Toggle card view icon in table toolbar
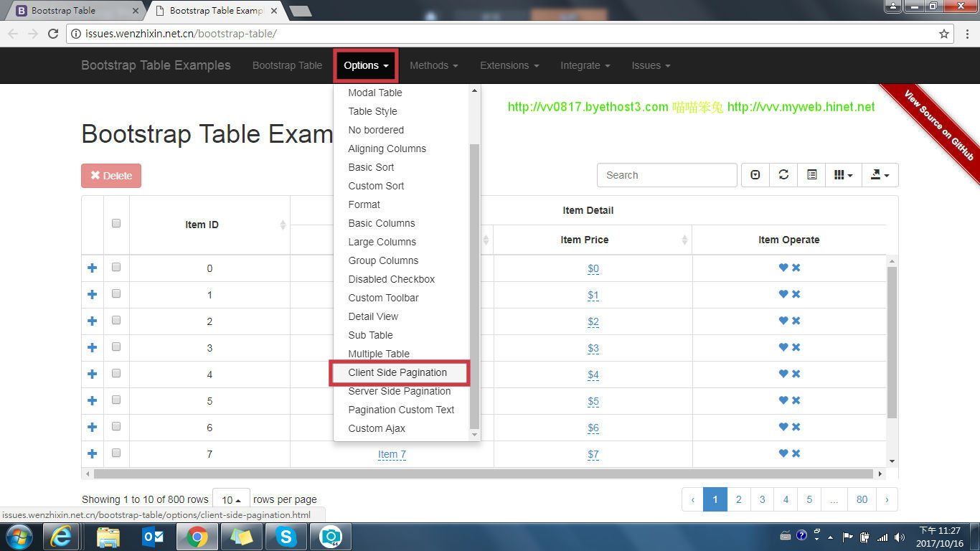This screenshot has height=551, width=980. [811, 175]
